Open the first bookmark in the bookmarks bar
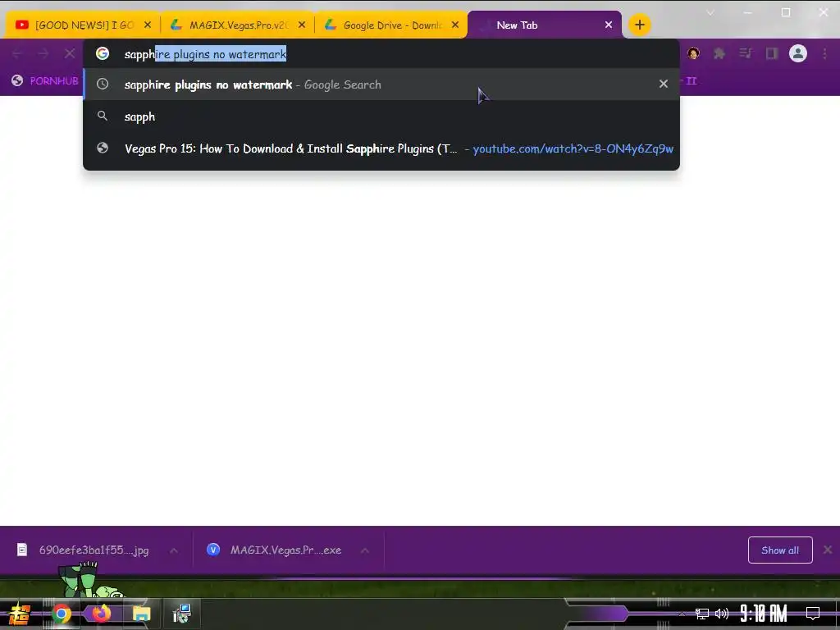840x630 pixels. 45,81
